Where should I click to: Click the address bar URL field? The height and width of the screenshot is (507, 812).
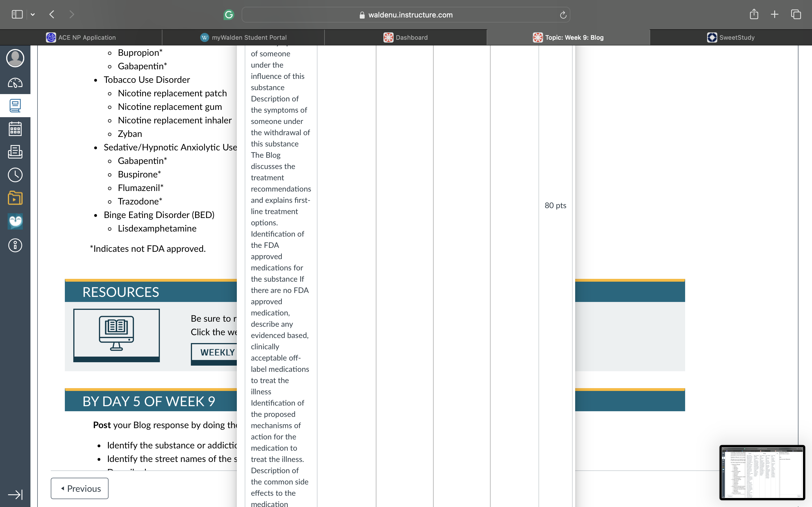[406, 15]
